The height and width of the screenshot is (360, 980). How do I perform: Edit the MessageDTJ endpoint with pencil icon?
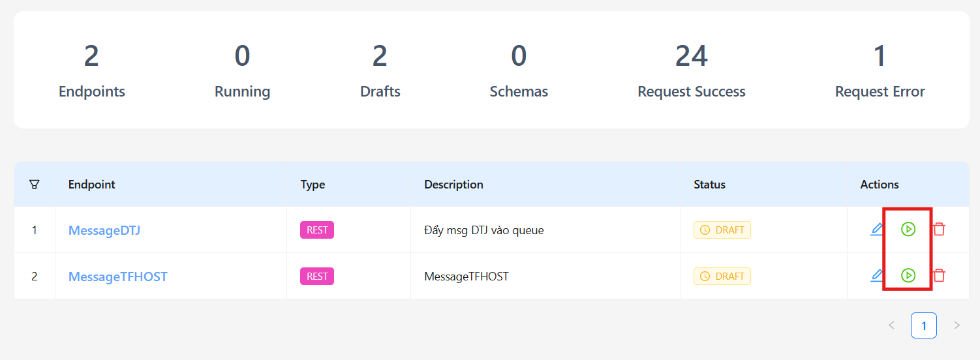click(877, 230)
